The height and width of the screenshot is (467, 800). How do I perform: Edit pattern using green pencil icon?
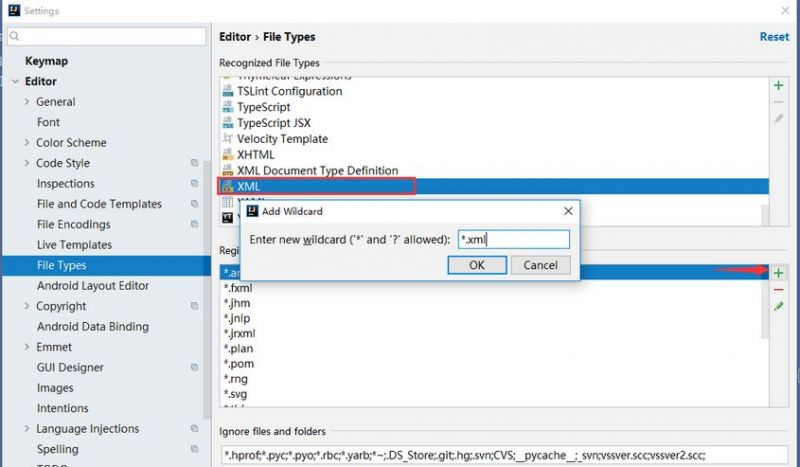[x=778, y=306]
